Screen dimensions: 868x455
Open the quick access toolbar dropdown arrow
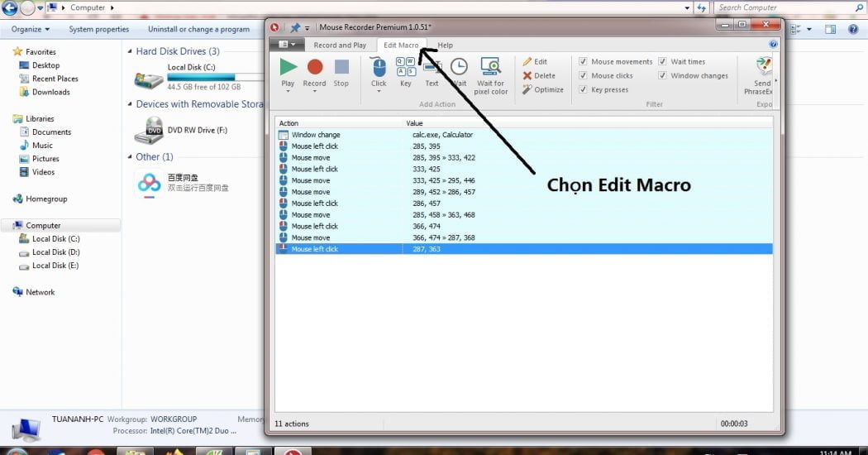click(307, 27)
